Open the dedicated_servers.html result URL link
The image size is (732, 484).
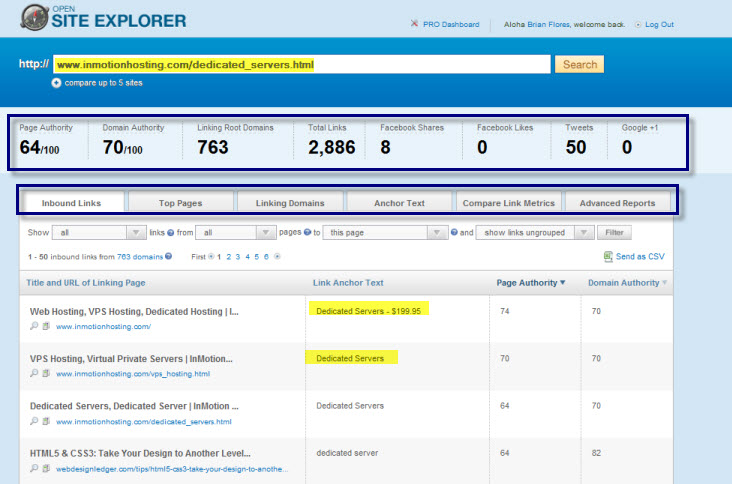144,422
